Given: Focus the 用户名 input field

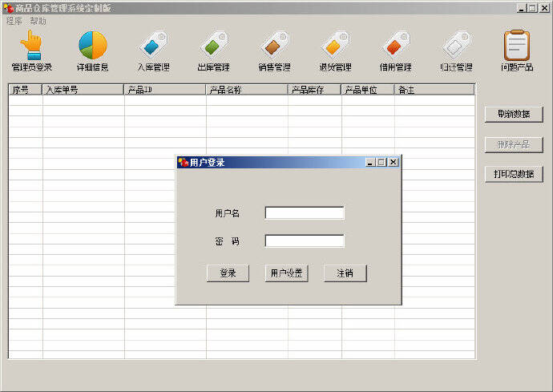Looking at the screenshot, I should coord(305,213).
